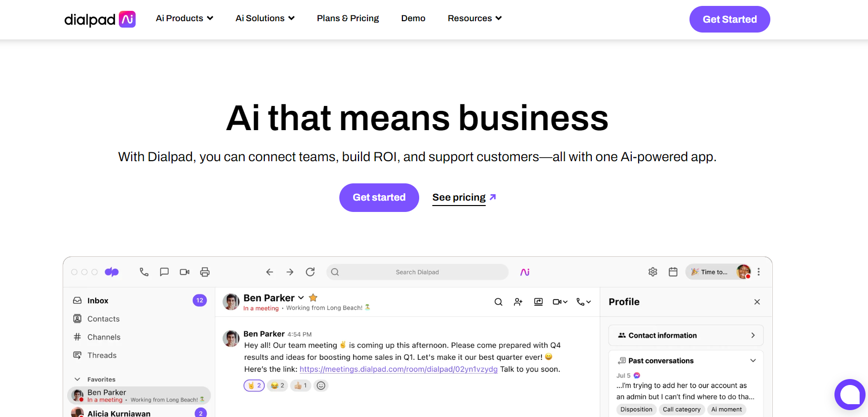Open Plans & Pricing page
The height and width of the screenshot is (417, 868).
pyautogui.click(x=348, y=18)
